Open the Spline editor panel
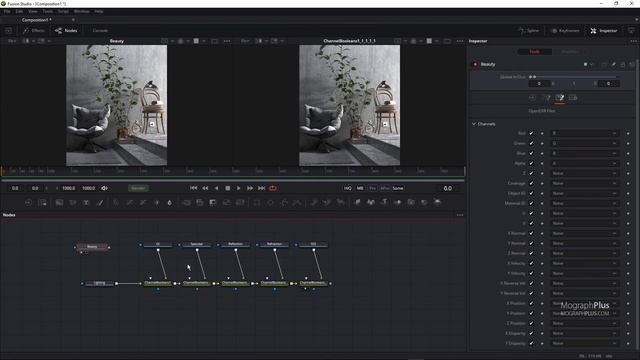The width and height of the screenshot is (640, 360). [x=529, y=31]
